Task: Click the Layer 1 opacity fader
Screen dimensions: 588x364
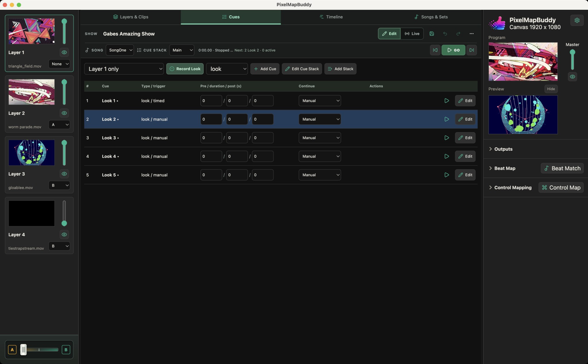Action: [x=64, y=31]
